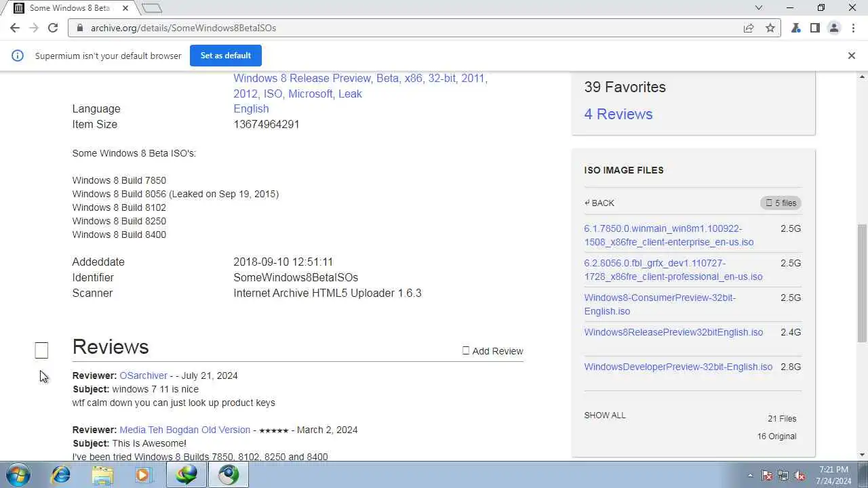Click SHOW ALL files
The height and width of the screenshot is (488, 868).
(x=605, y=415)
